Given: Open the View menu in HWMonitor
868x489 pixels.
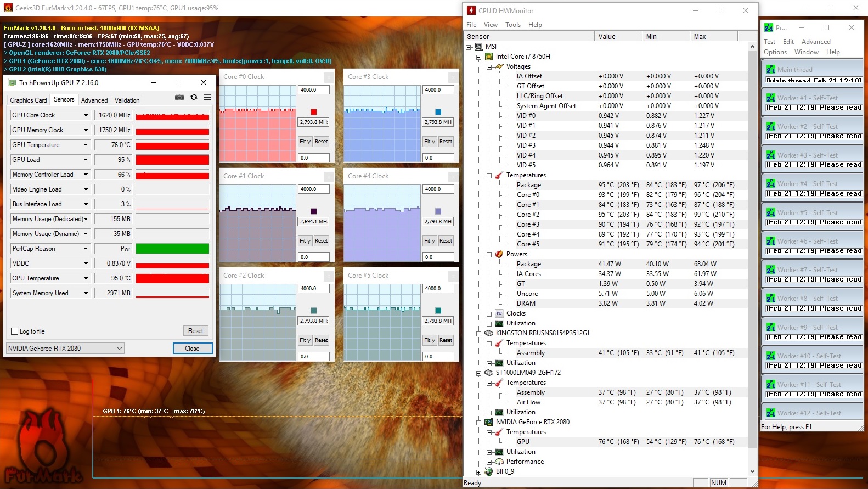Looking at the screenshot, I should [x=491, y=25].
